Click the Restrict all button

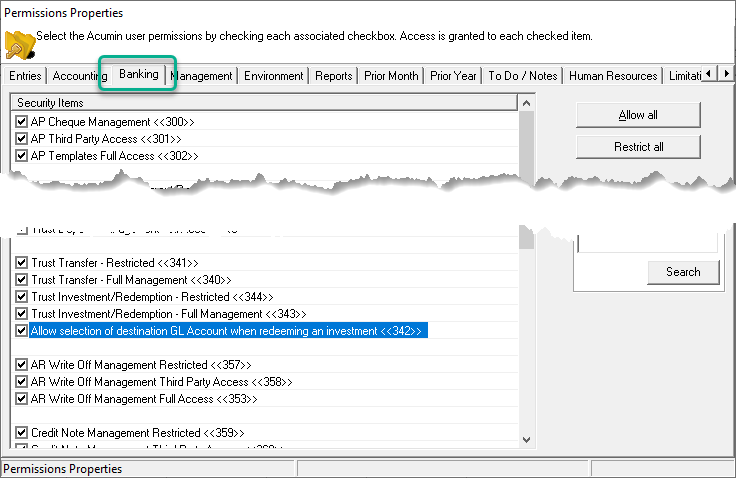coord(638,147)
